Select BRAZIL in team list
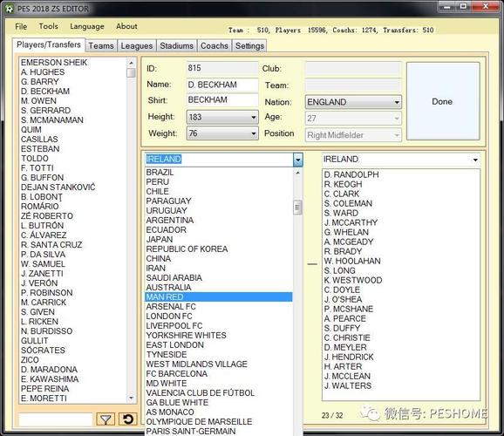Screen dimensions: 504x436 click(219, 173)
